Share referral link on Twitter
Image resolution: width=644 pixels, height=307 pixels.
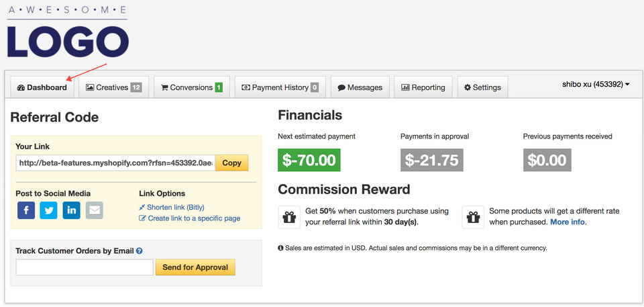pyautogui.click(x=49, y=210)
